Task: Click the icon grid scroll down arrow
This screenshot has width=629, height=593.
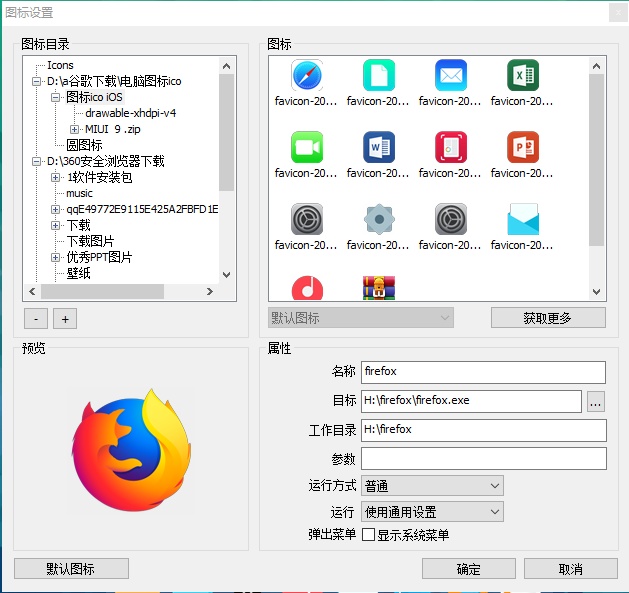Action: (x=597, y=292)
